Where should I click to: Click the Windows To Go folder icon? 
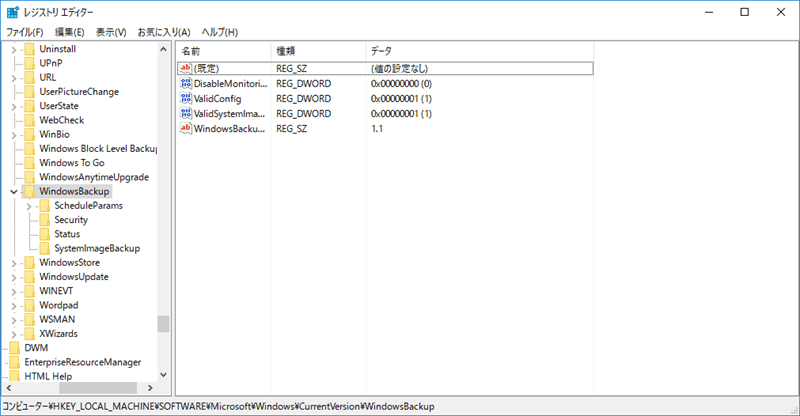coord(30,163)
